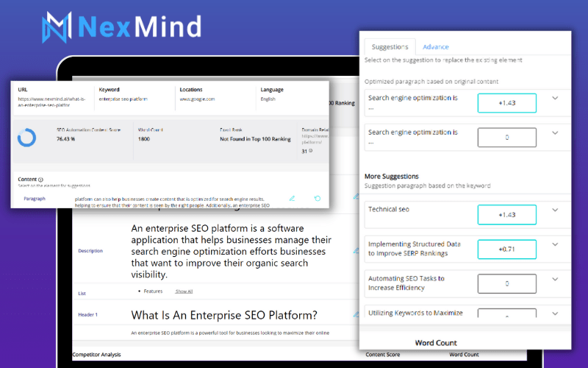Expand the Search engine optimization suggestion scored 0
The height and width of the screenshot is (368, 588).
555,132
